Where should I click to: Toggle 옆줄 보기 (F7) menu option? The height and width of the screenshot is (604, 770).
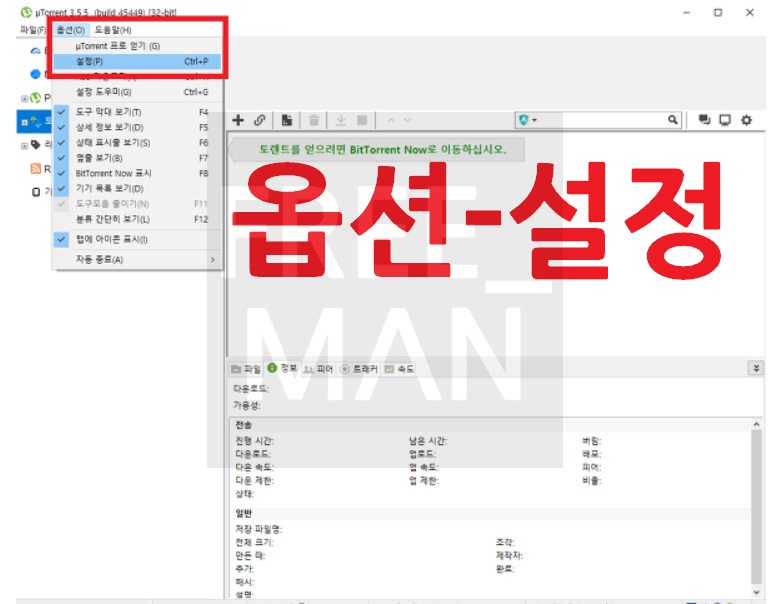tap(138, 158)
